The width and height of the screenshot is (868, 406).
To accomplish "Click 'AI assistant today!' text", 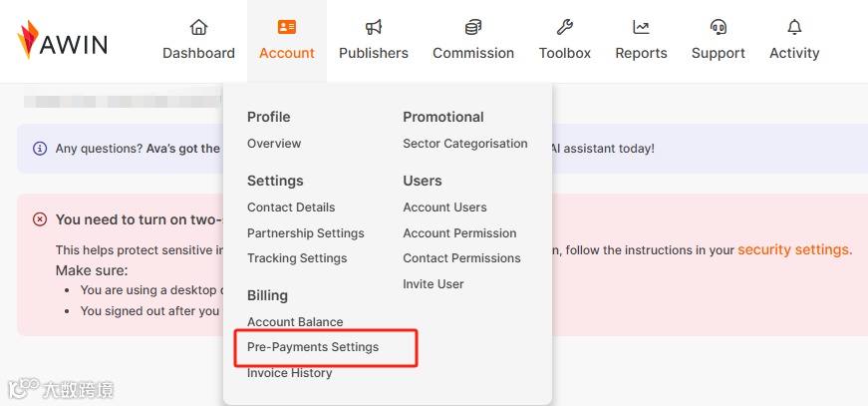I will (603, 149).
